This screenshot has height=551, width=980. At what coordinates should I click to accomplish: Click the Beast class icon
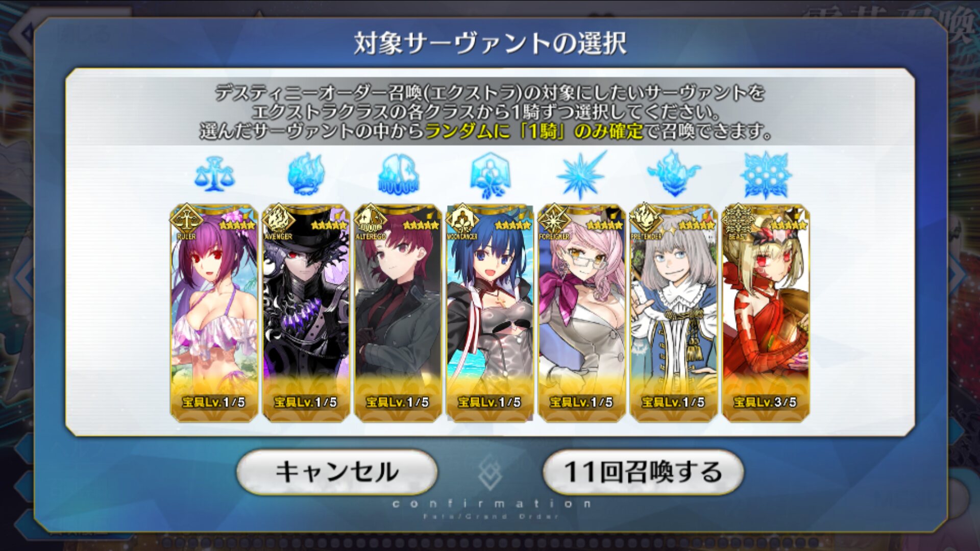pyautogui.click(x=766, y=176)
